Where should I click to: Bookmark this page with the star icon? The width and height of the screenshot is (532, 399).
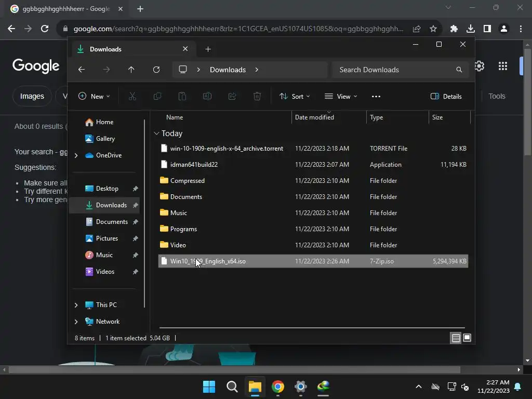[433, 29]
